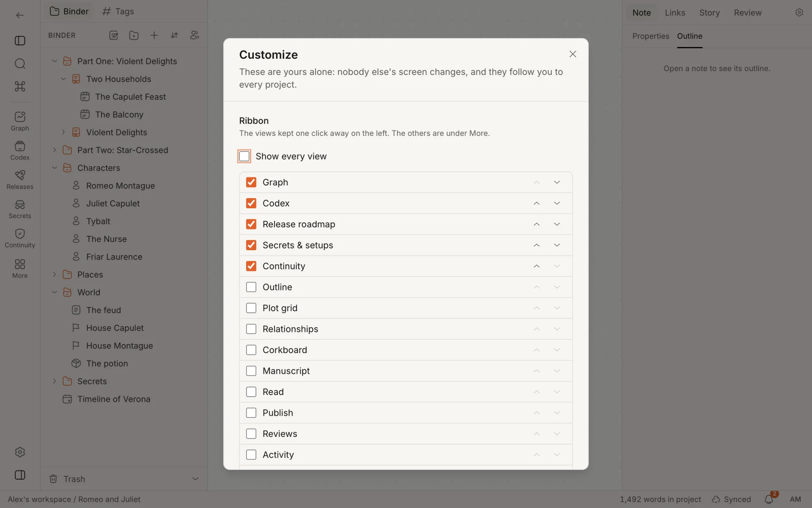Click the Alex's workspace breadcrumb text
Viewport: 812px width, 508px height.
coord(39,500)
